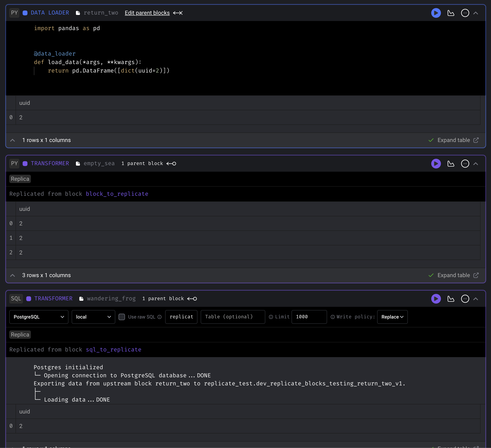Expand table in empty_sea output
The image size is (491, 448).
[453, 275]
